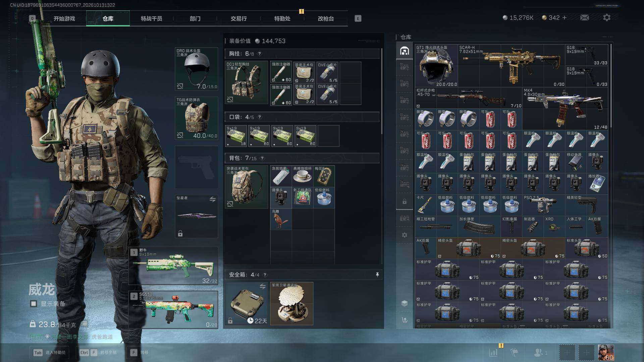The height and width of the screenshot is (362, 644).
Task: Open the locked stash page icon
Action: coord(405,201)
